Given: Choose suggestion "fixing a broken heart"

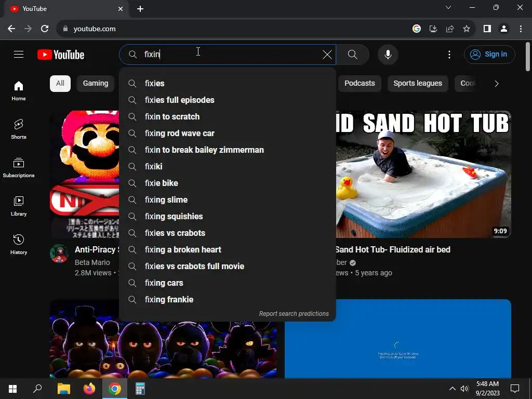Looking at the screenshot, I should (x=228, y=250).
